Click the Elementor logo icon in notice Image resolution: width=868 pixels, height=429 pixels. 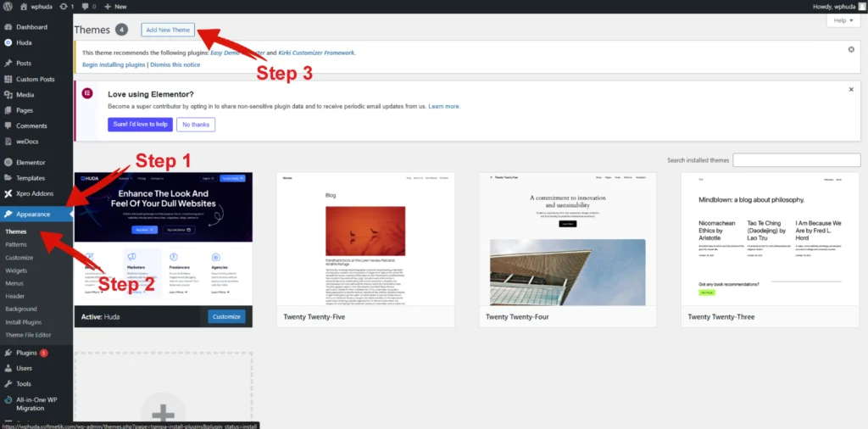point(87,93)
